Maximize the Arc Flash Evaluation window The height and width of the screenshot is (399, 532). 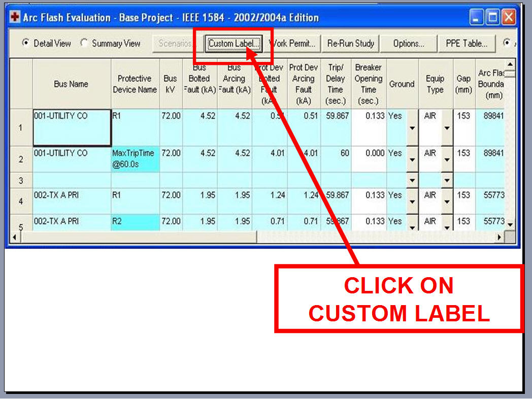point(492,18)
